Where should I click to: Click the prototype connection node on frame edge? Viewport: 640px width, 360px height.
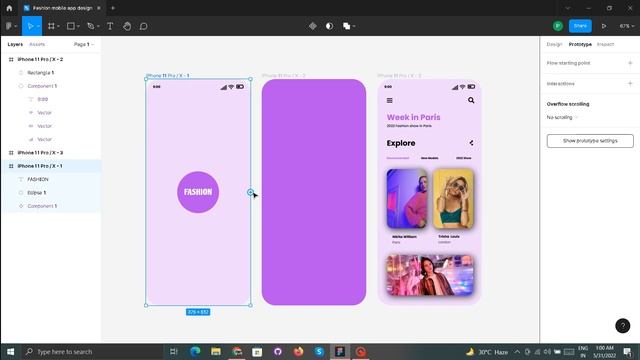(250, 192)
